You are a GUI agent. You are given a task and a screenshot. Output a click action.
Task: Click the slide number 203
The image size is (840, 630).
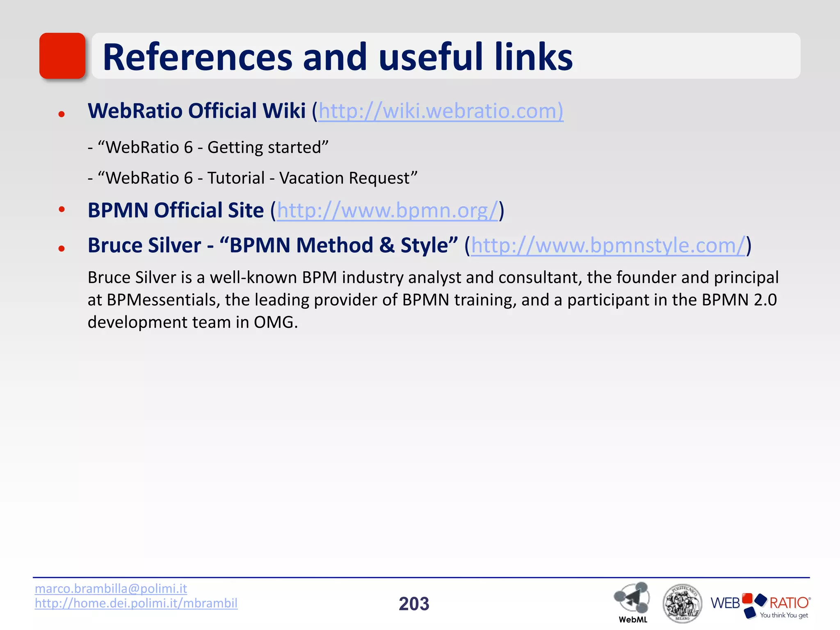(414, 604)
